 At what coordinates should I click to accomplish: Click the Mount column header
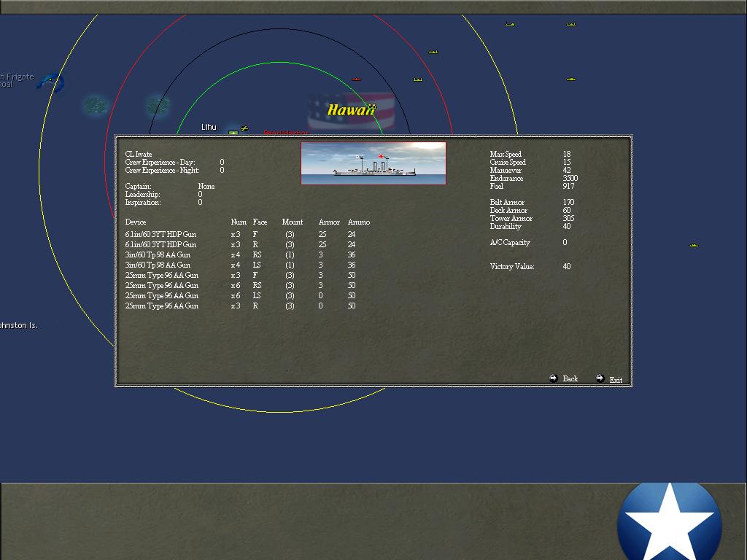click(x=293, y=222)
